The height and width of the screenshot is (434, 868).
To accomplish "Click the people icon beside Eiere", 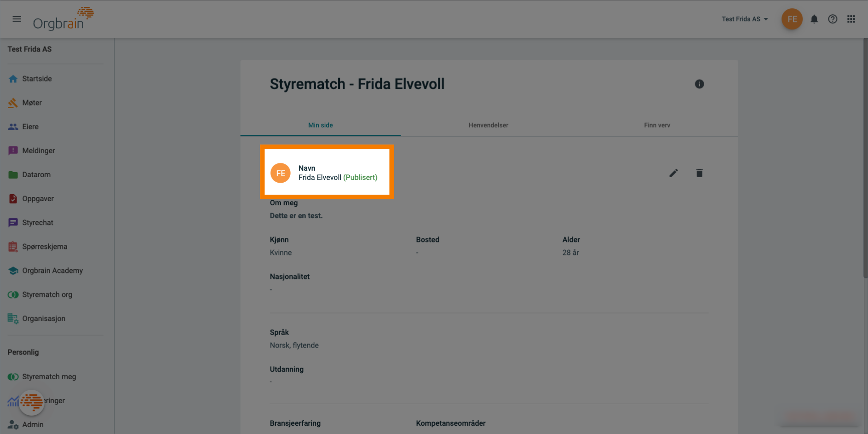I will tap(13, 127).
